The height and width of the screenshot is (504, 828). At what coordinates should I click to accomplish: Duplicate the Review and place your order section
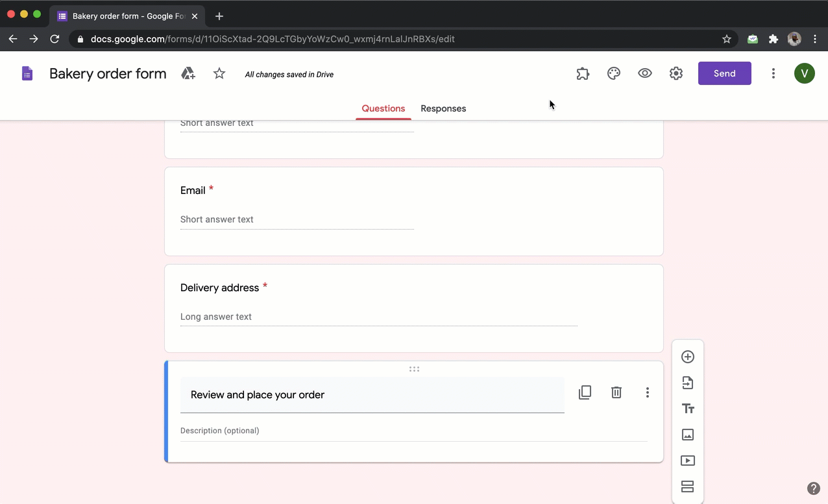585,392
